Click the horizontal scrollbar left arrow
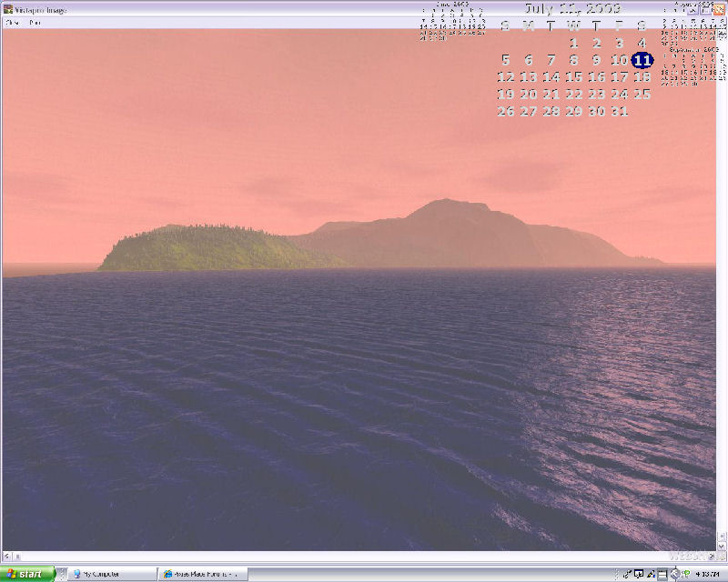Viewport: 728px width, 582px height. [x=7, y=556]
